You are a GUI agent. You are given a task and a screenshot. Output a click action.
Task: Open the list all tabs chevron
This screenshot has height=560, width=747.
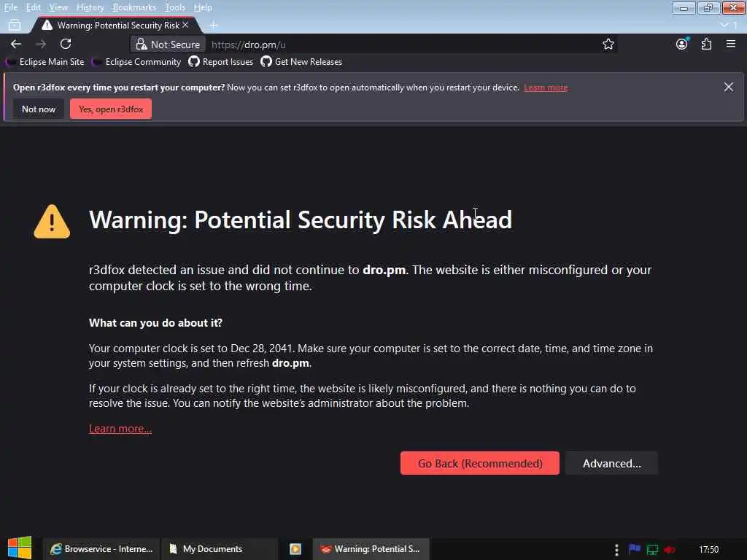(724, 25)
